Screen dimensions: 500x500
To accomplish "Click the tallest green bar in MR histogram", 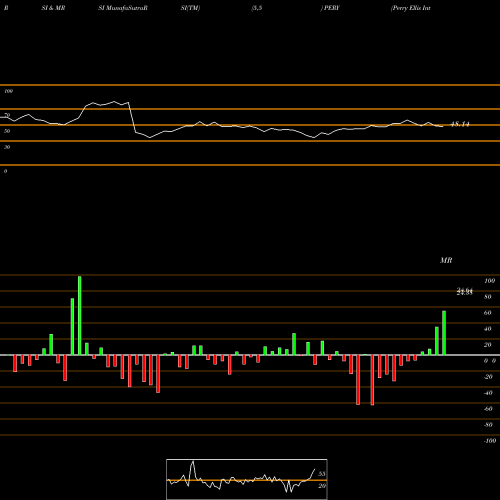I will (x=80, y=315).
